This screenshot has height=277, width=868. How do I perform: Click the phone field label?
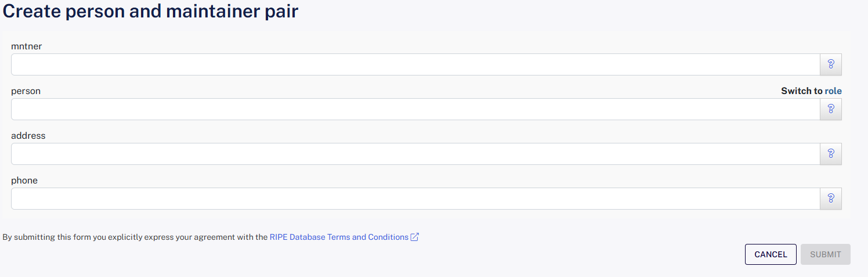coord(24,181)
